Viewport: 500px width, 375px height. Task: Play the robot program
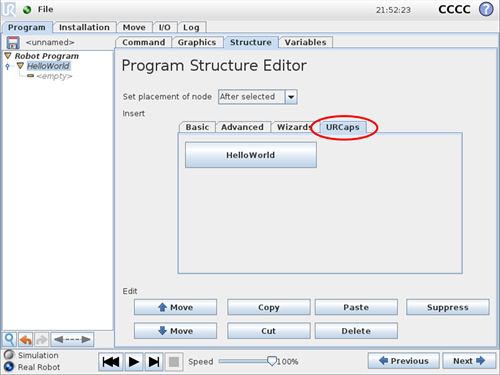tap(134, 362)
